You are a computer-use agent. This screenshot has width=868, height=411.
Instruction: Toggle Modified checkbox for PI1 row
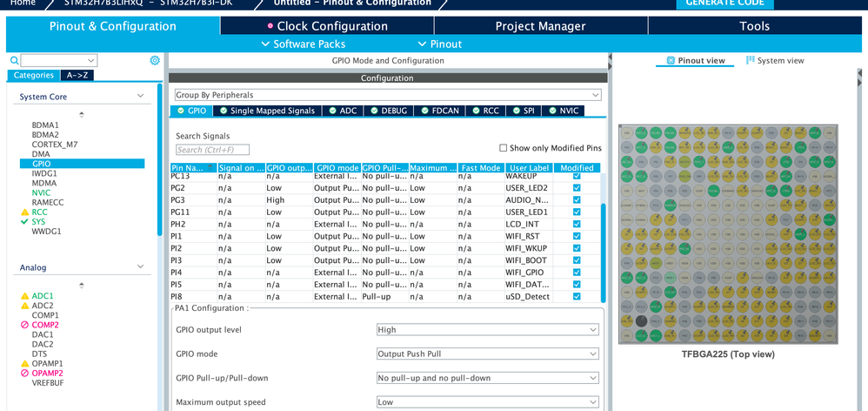click(x=577, y=237)
